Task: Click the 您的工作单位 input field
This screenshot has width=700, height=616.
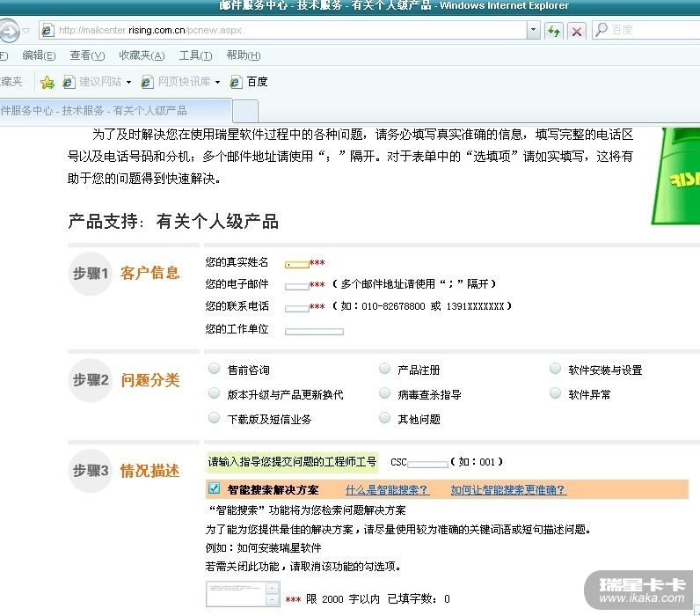Action: [x=314, y=332]
